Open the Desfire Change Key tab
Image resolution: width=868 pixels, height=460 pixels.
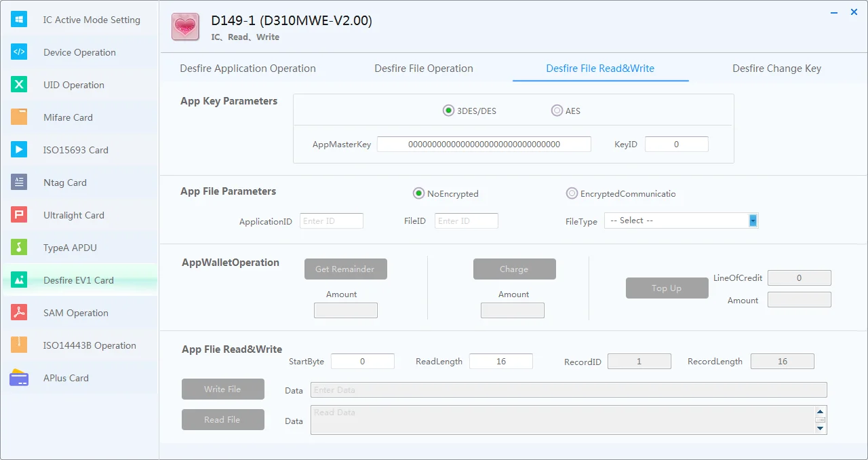coord(776,69)
